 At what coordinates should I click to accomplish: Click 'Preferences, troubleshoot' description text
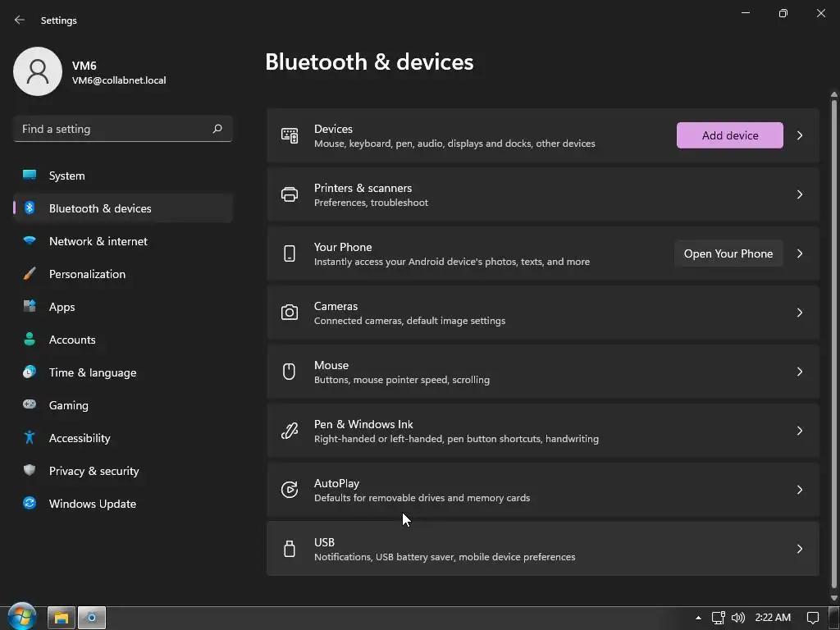click(x=371, y=203)
